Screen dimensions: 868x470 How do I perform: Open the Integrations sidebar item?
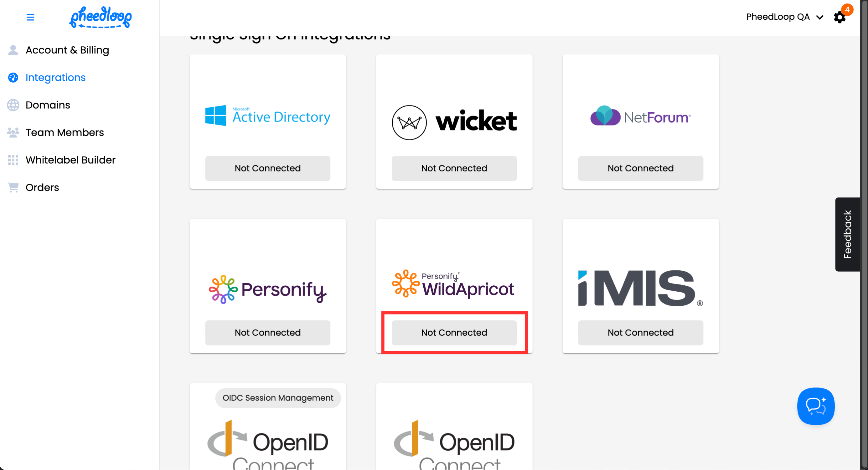[x=56, y=77]
